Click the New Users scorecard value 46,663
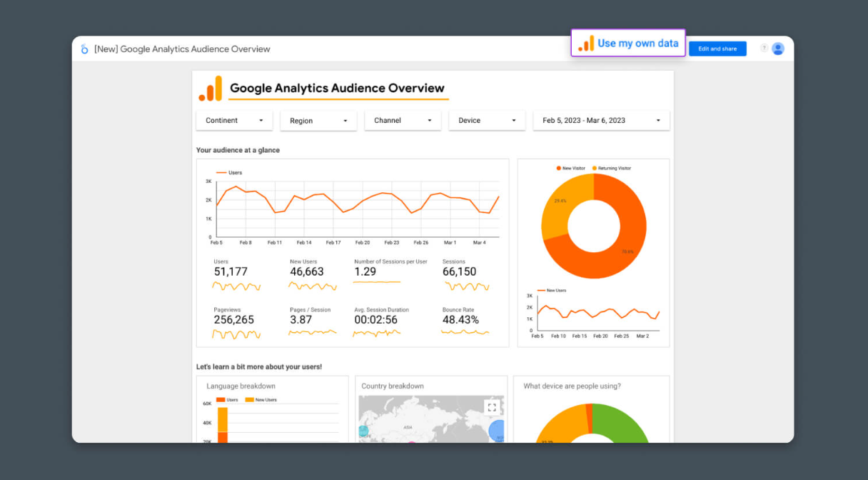This screenshot has height=480, width=868. [x=307, y=271]
